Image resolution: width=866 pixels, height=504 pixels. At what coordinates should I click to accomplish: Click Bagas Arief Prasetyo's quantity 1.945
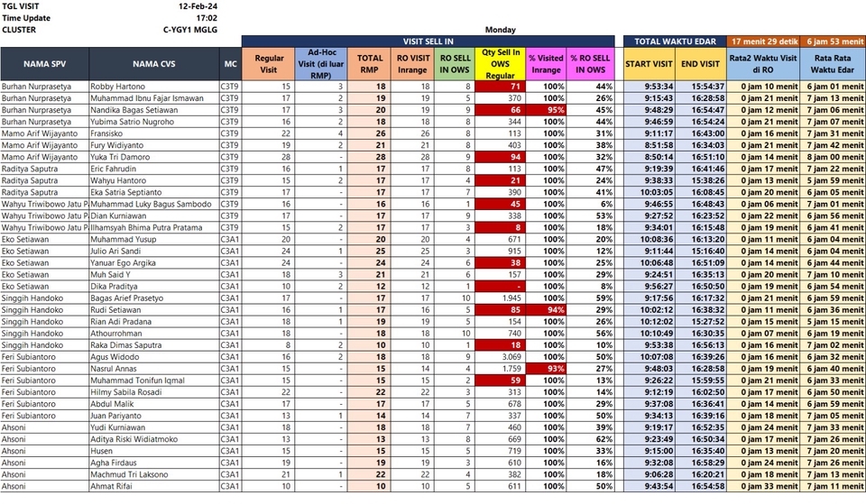(x=501, y=298)
